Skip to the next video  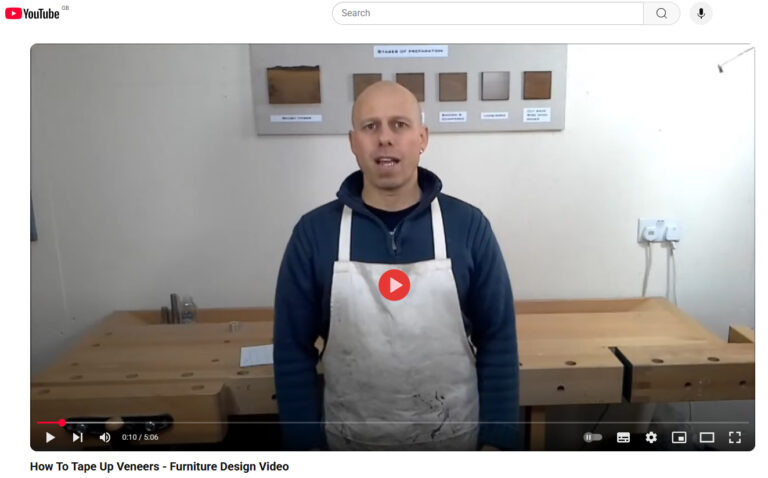tap(78, 437)
